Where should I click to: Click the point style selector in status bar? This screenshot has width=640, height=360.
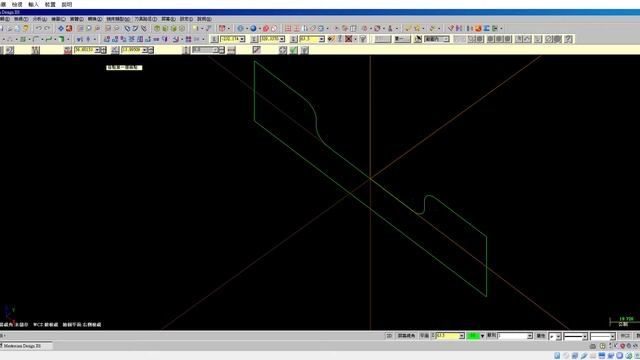point(555,336)
